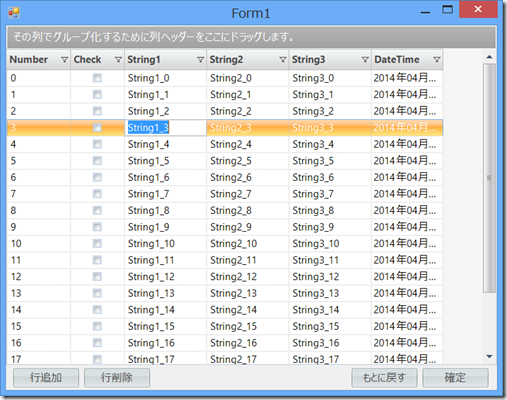This screenshot has width=507, height=400.
Task: Click the scroll up arrow
Action: pos(489,57)
